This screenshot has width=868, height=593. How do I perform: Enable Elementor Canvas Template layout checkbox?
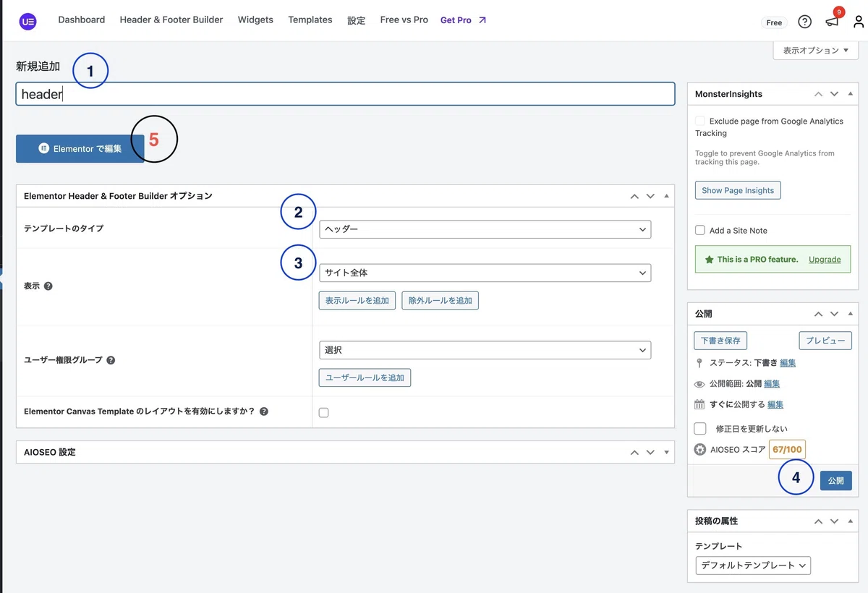(323, 412)
